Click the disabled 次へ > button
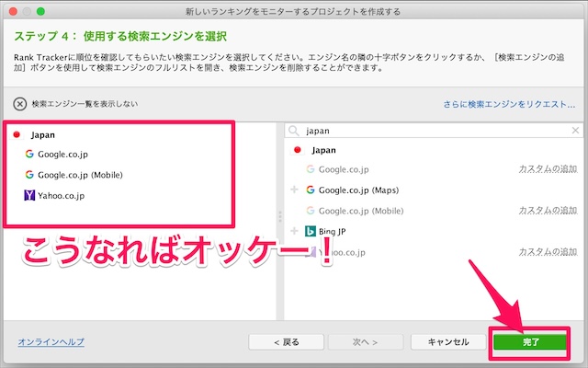Screen dimensions: 588x368 (366, 341)
